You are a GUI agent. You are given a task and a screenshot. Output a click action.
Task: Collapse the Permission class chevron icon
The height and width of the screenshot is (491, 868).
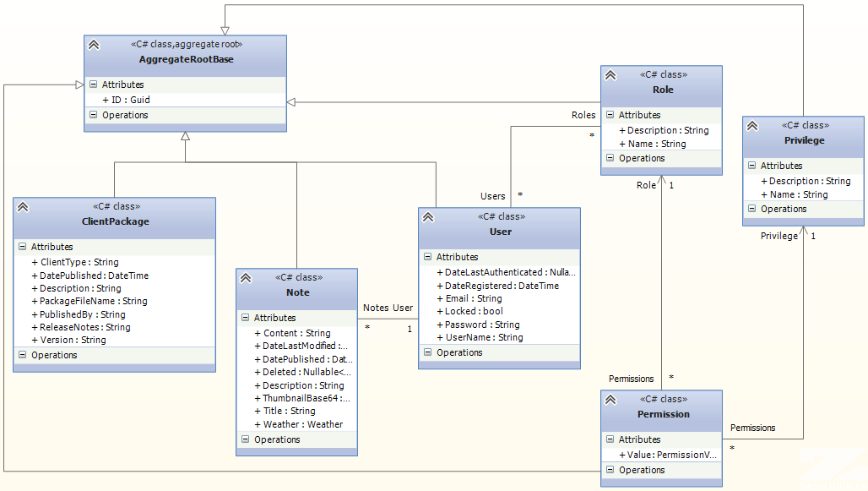click(x=610, y=400)
